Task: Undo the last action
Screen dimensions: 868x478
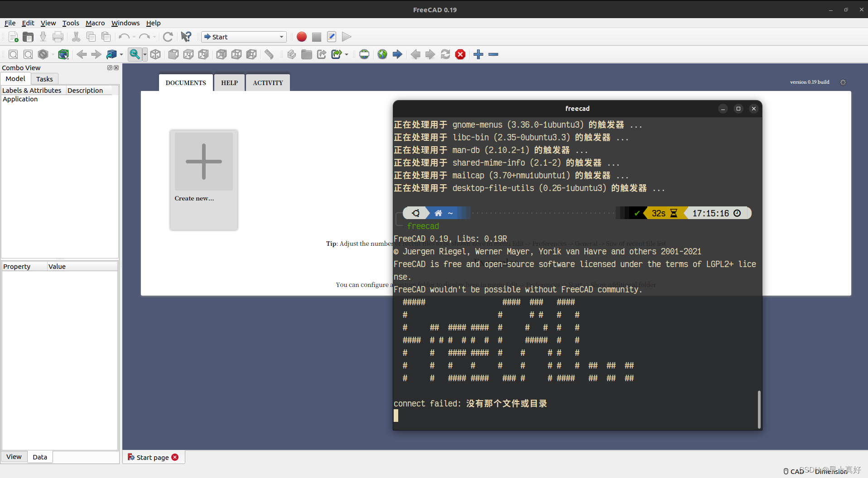Action: click(123, 37)
